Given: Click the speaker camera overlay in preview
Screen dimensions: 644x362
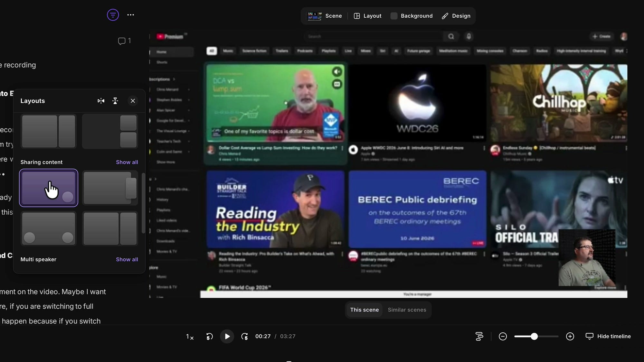Looking at the screenshot, I should 587,258.
